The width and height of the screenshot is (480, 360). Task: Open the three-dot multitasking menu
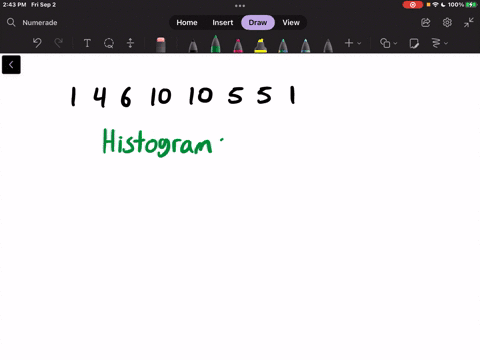coord(240,6)
